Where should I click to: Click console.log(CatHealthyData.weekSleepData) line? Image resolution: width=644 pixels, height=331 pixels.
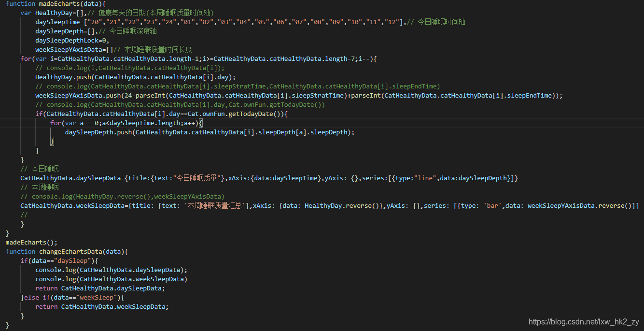111,279
